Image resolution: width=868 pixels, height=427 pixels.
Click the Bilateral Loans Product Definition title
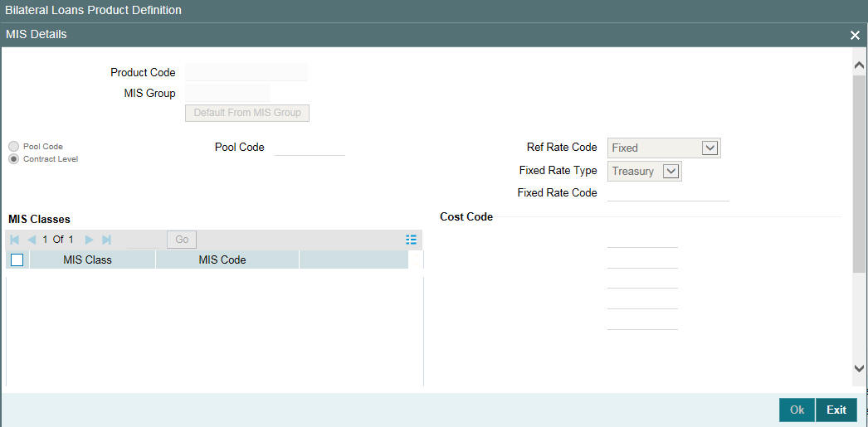[93, 10]
